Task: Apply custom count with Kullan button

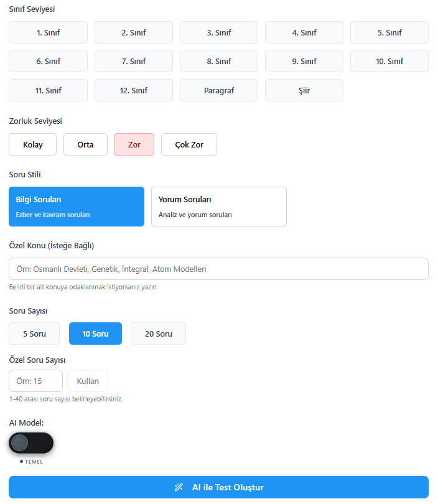Action: [x=87, y=381]
